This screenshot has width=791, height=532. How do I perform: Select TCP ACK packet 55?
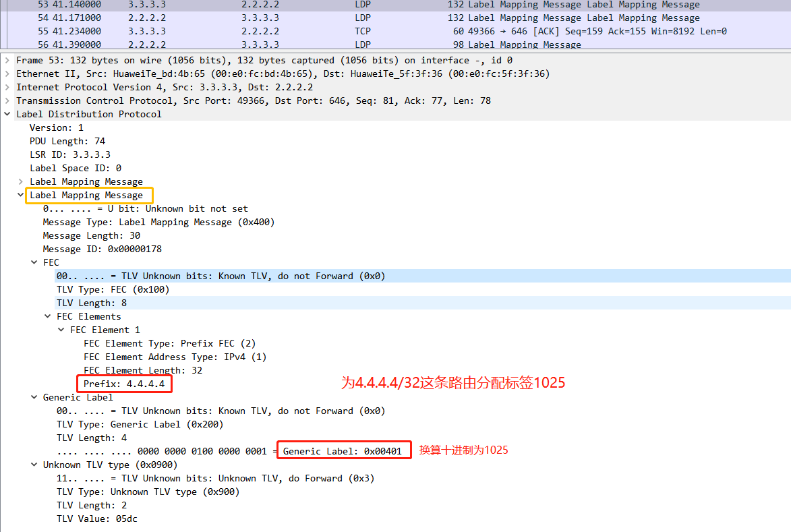(x=395, y=31)
